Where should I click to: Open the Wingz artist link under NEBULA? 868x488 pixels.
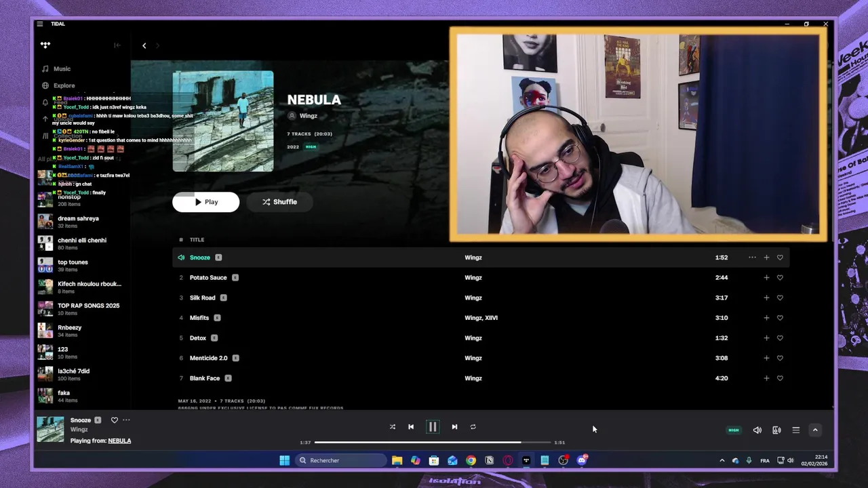coord(308,116)
